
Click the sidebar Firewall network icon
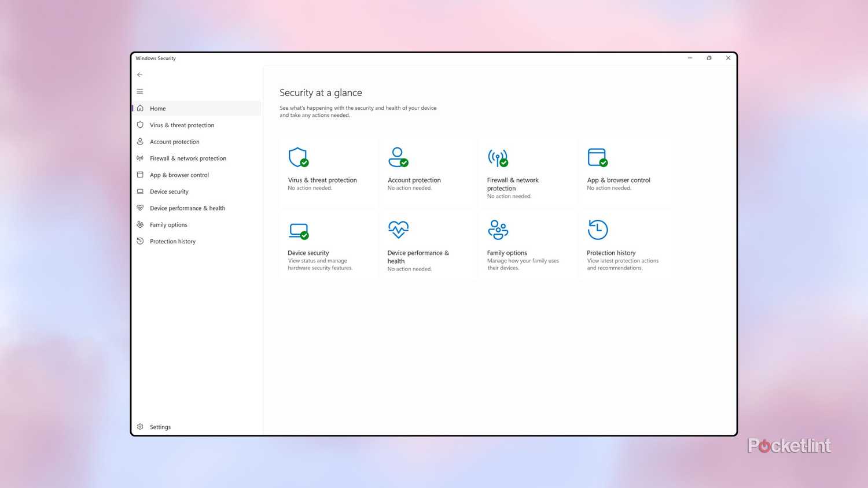click(x=140, y=158)
